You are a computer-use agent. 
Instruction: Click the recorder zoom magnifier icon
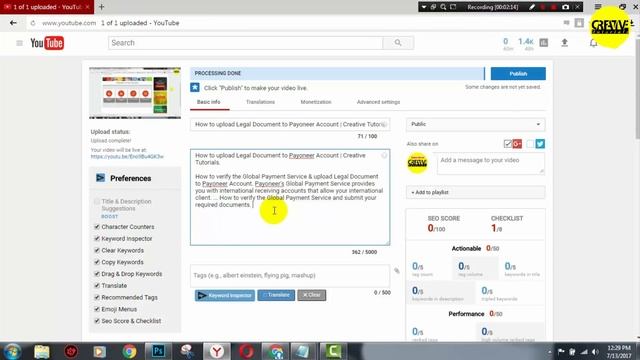point(443,7)
